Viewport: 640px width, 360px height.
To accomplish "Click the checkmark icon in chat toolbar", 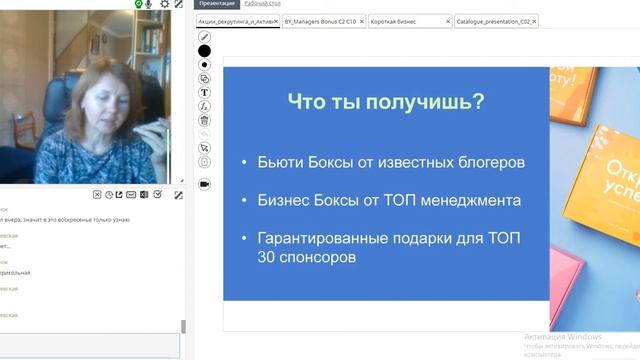I will (158, 195).
